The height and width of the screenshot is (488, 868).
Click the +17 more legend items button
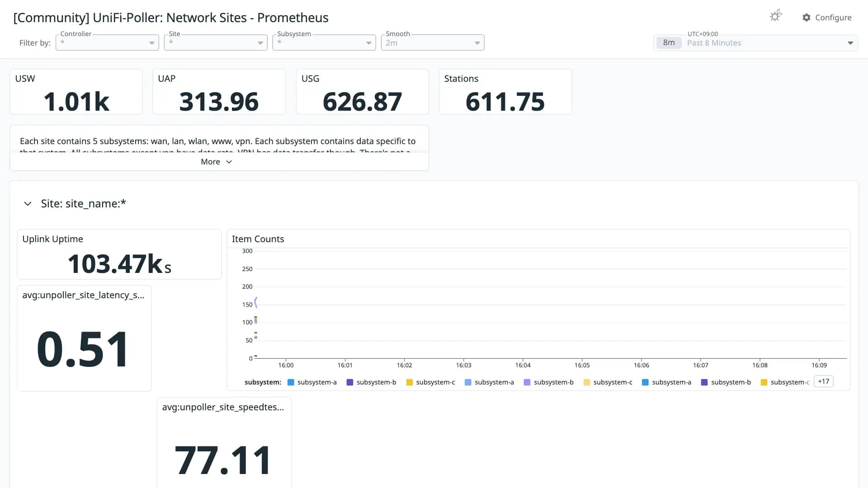click(x=824, y=381)
